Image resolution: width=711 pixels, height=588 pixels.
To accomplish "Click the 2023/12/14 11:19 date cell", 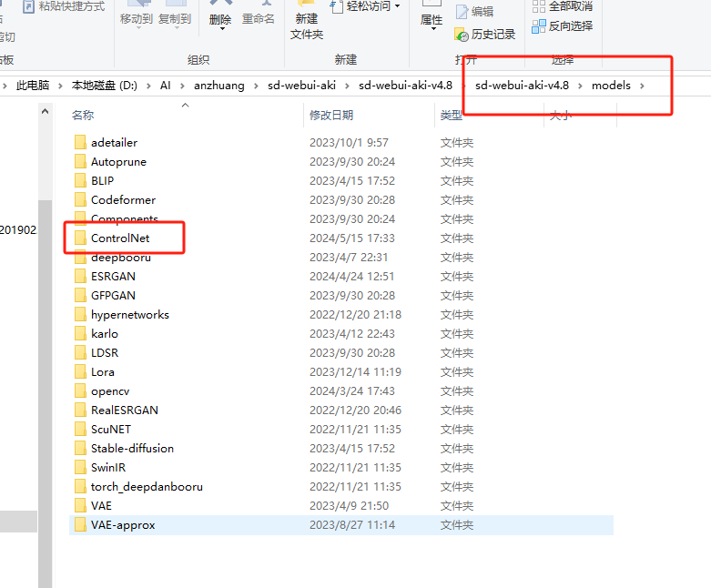I will (x=355, y=371).
